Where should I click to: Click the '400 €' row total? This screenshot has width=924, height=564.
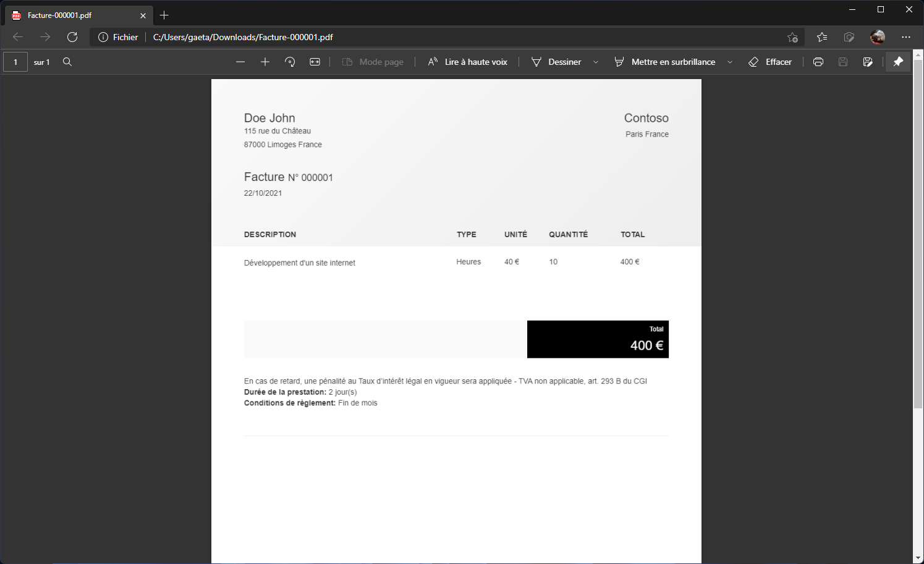(x=630, y=262)
